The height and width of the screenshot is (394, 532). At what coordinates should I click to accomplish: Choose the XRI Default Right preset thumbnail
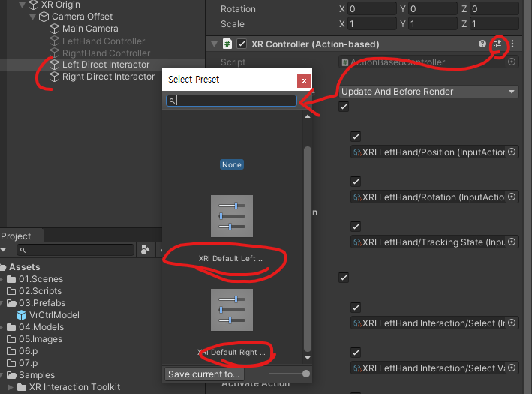(232, 310)
